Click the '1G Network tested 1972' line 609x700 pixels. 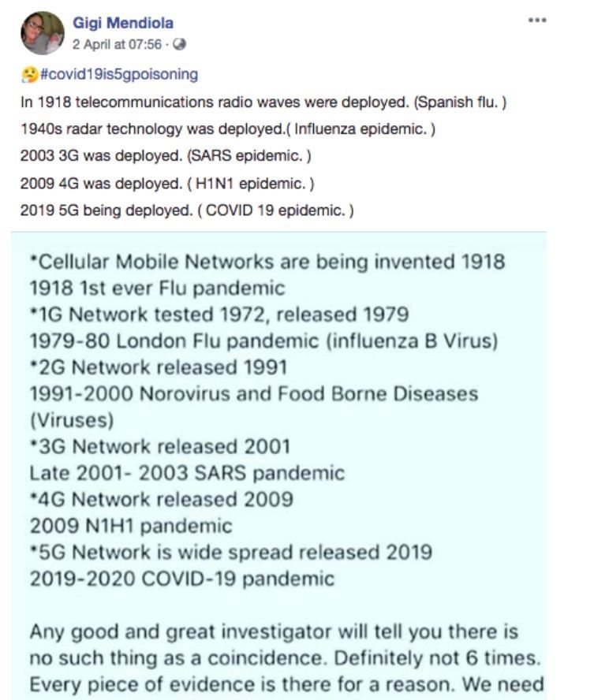pos(219,315)
